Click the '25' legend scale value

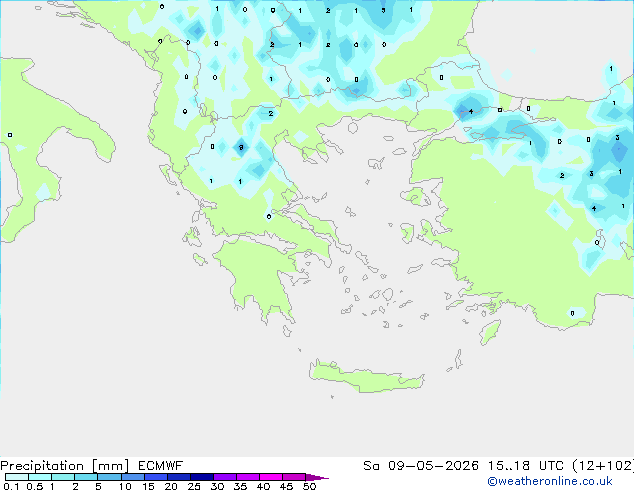click(x=194, y=486)
